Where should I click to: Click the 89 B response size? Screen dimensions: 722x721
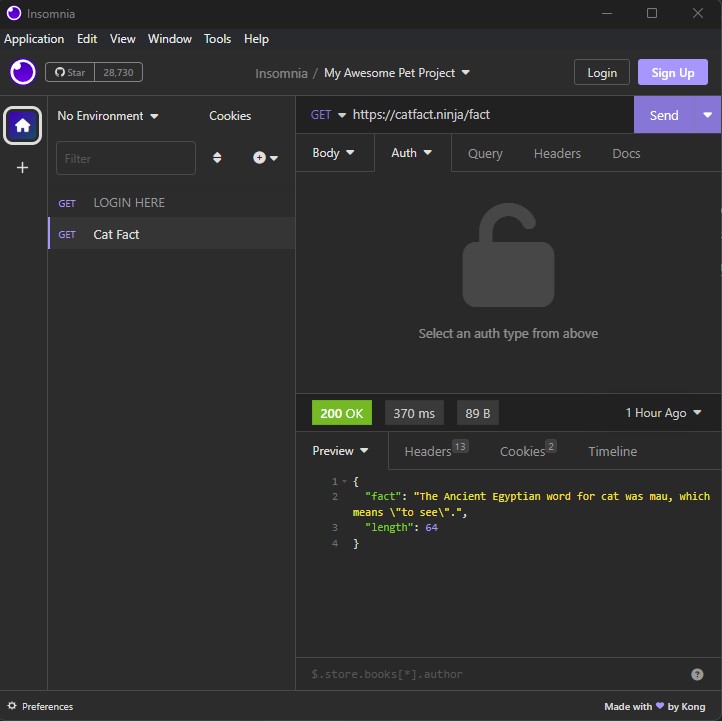pyautogui.click(x=477, y=413)
